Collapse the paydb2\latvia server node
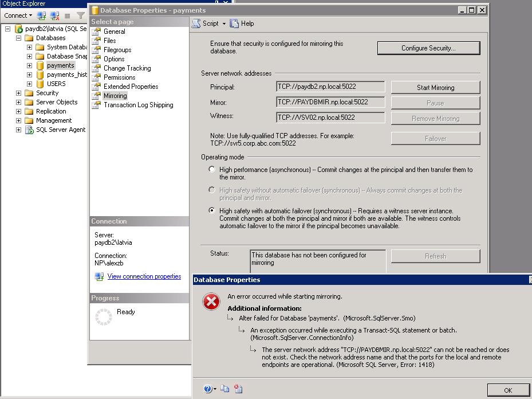 tap(8, 29)
